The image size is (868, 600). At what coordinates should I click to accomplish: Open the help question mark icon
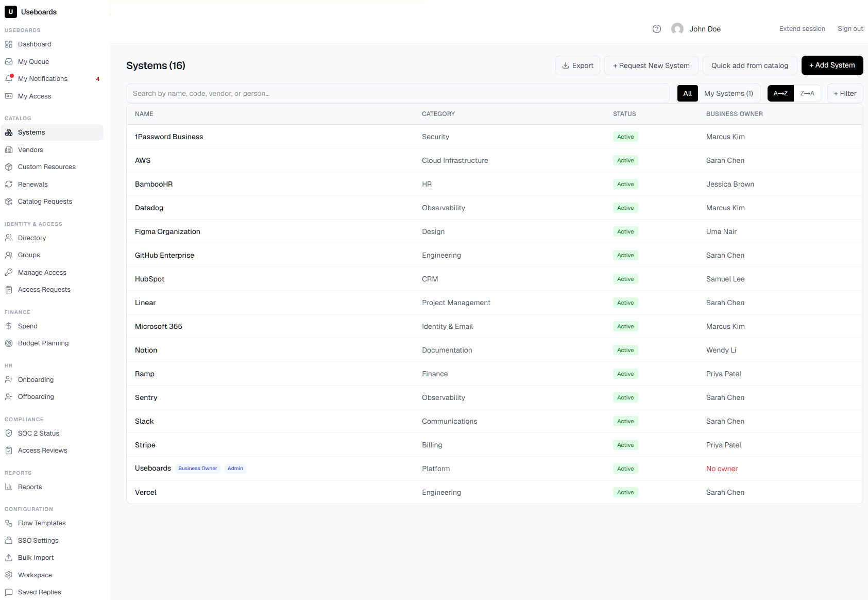[x=657, y=29]
